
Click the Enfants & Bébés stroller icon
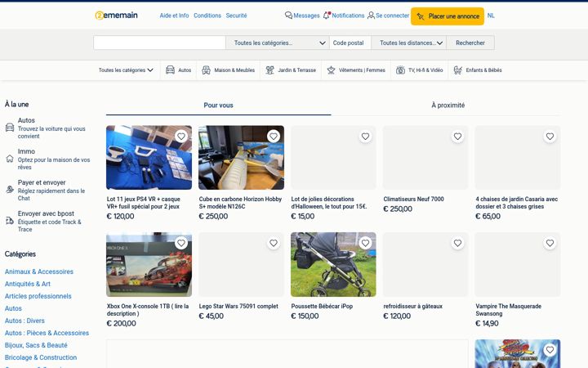(458, 70)
